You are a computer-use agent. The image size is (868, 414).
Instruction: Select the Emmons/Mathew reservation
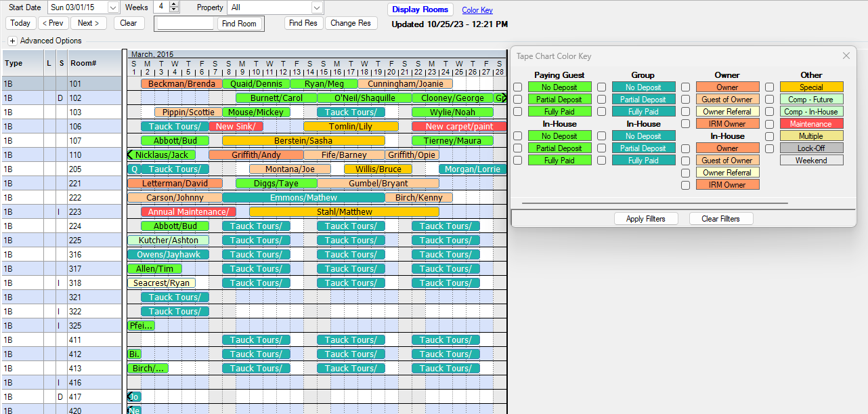tap(303, 198)
